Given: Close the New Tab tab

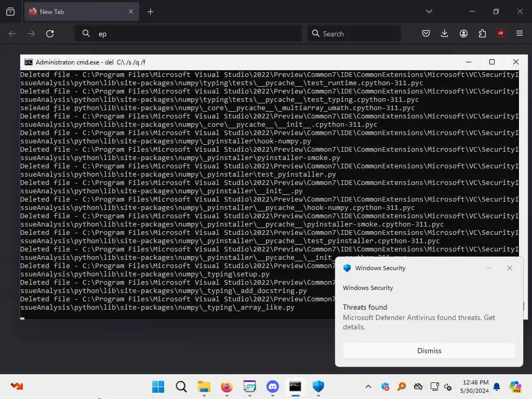Looking at the screenshot, I should [x=131, y=12].
